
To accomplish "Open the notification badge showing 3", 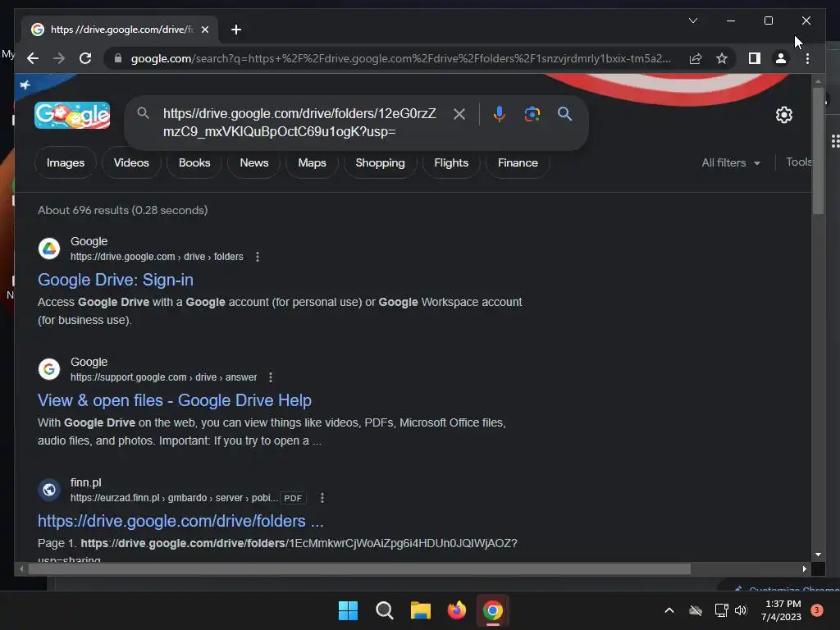I will point(817,609).
